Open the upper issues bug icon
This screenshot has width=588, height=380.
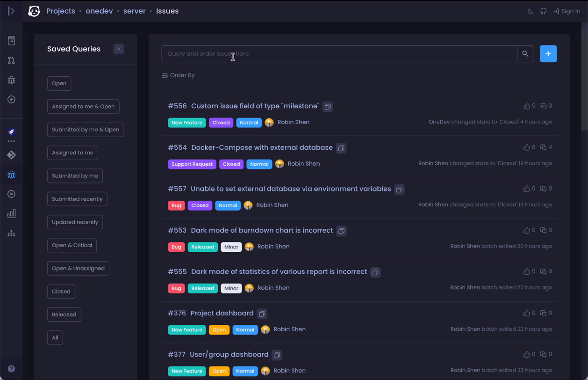pos(11,80)
